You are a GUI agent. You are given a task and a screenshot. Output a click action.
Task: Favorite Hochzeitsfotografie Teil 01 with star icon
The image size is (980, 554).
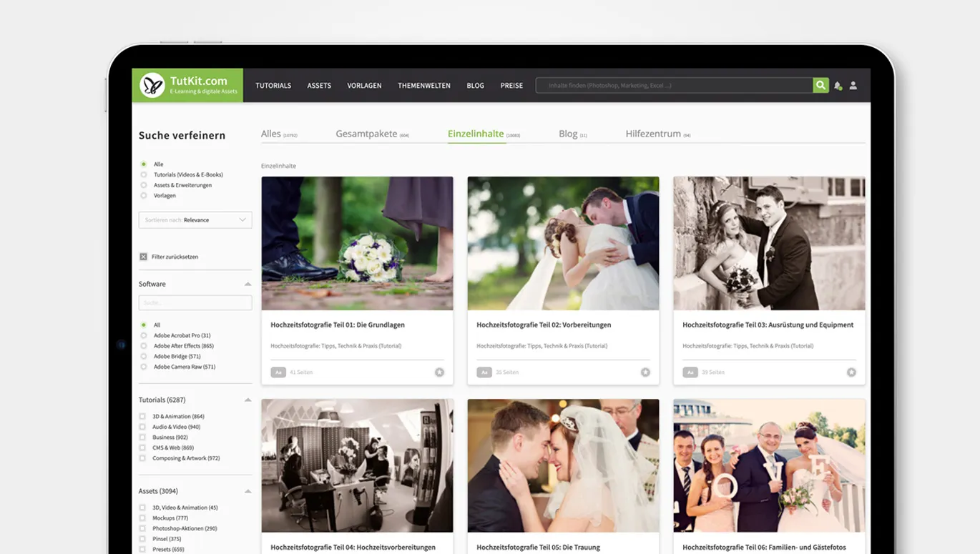(x=439, y=372)
